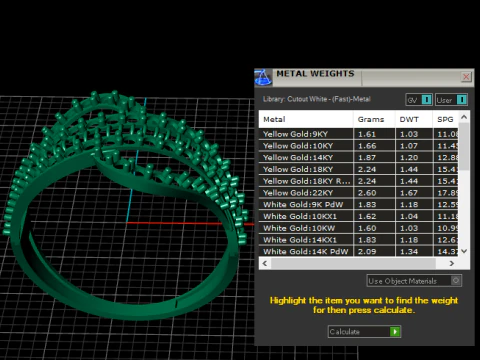Click the 1.66 grams value
The width and height of the screenshot is (480, 360).
[367, 146]
